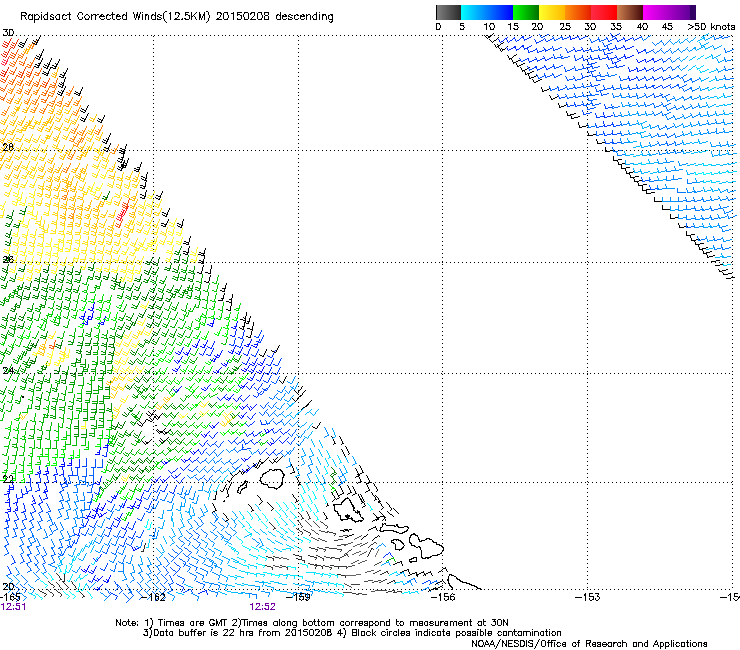
Task: Click the green 15-20 knots legend swatch
Action: [x=526, y=12]
